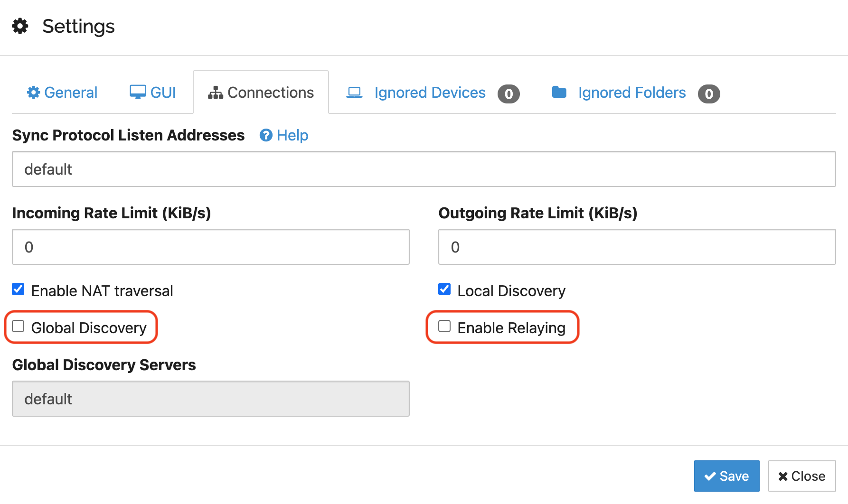Click the Ignored Devices laptop icon

tap(354, 93)
